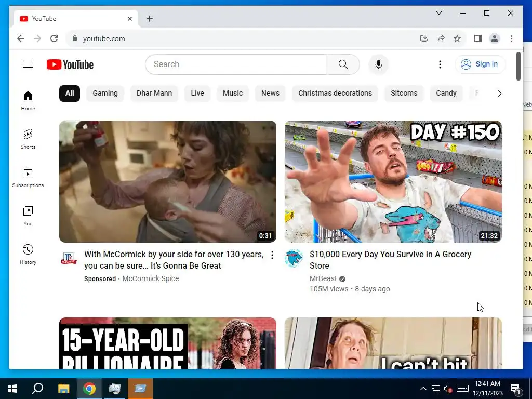
Task: Open the Windows Start menu
Action: 12,389
